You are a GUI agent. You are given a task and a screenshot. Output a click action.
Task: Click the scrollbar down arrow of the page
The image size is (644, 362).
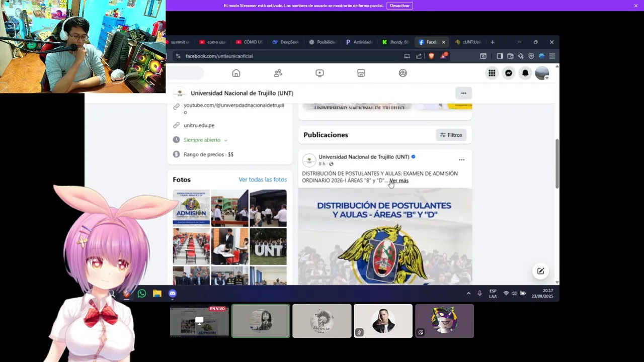(x=557, y=282)
